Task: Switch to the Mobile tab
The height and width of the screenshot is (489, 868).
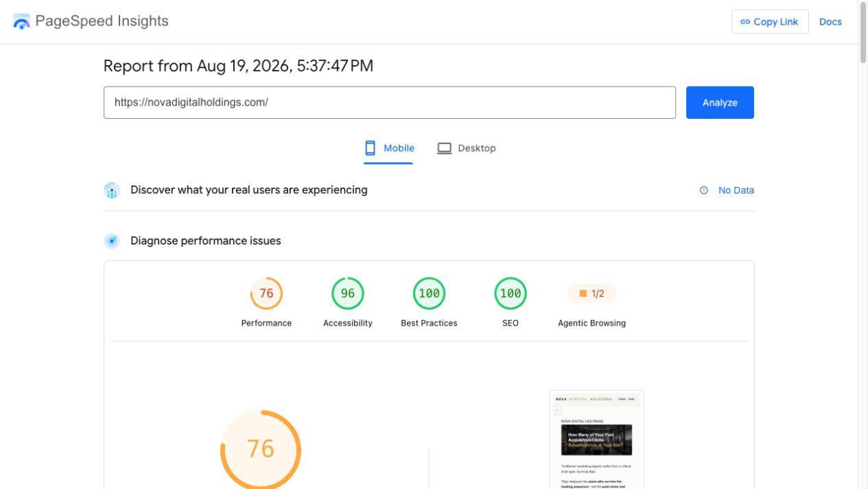Action: [x=388, y=148]
